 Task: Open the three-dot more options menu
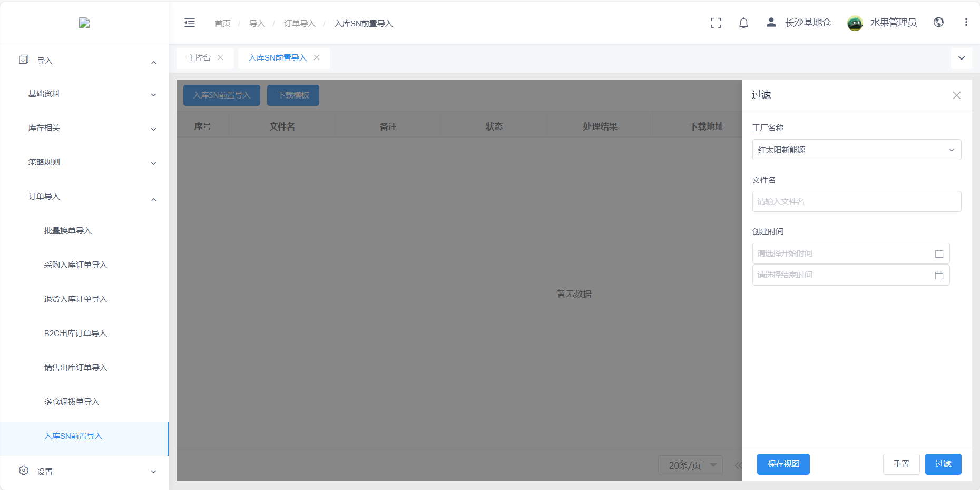coord(966,22)
